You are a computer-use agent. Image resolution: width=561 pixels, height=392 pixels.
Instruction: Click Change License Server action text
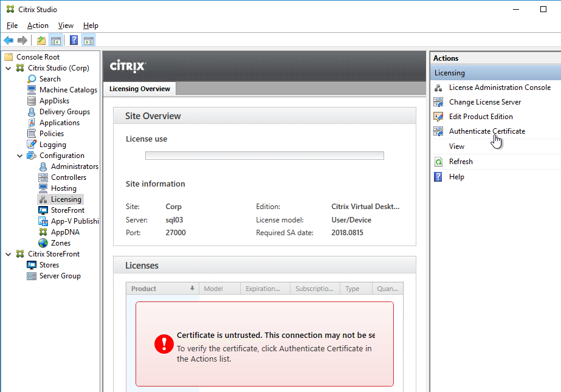coord(485,102)
